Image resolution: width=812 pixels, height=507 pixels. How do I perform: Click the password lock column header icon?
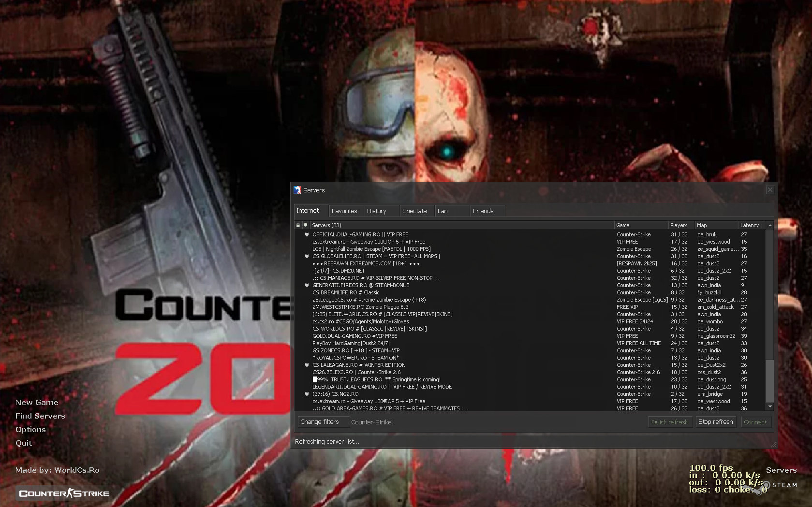(298, 225)
